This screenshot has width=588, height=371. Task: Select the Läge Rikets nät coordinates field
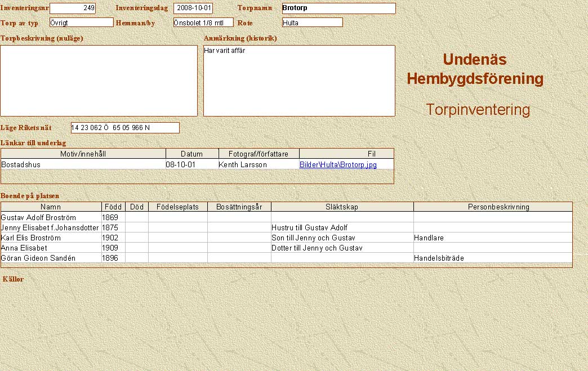[x=125, y=128]
